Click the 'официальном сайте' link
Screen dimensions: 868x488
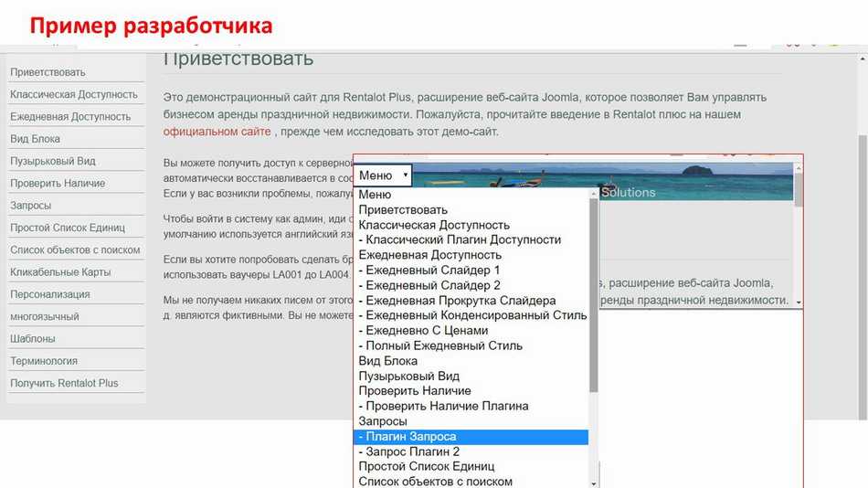[x=217, y=132]
